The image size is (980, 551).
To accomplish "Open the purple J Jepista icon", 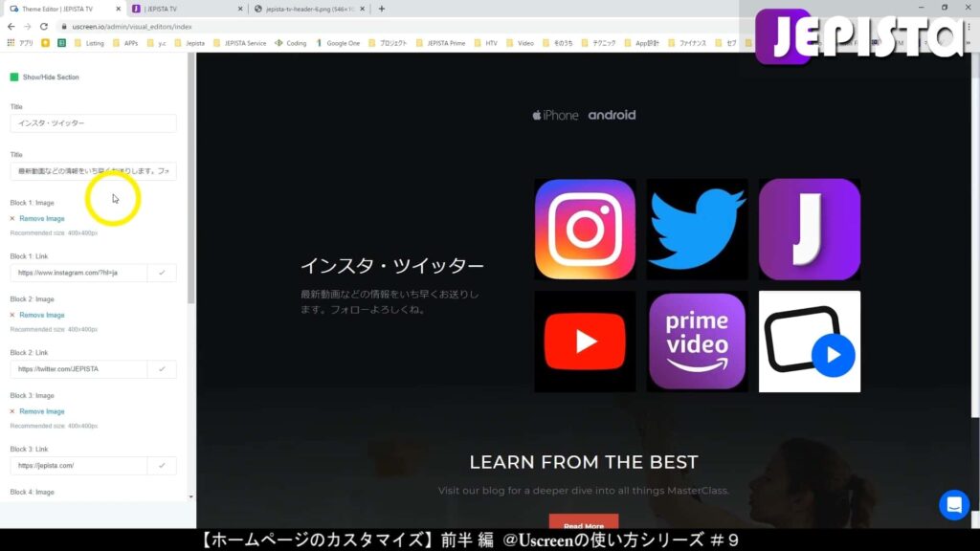I will pyautogui.click(x=810, y=230).
